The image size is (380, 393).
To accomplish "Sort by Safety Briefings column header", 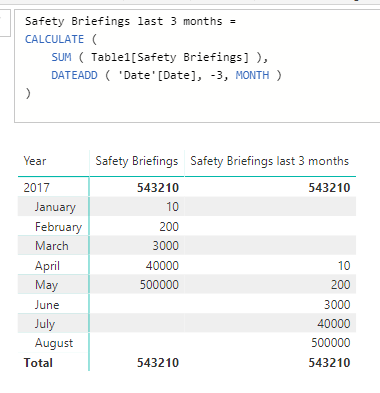I will pos(137,161).
